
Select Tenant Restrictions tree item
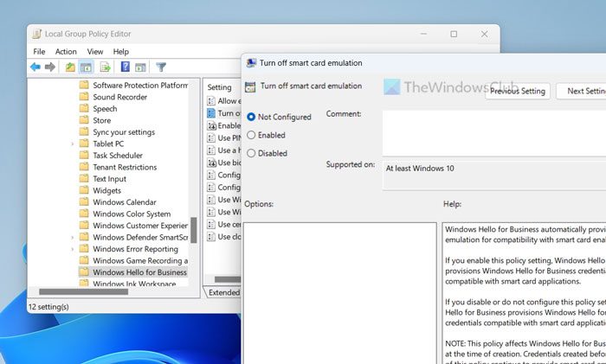pyautogui.click(x=125, y=167)
